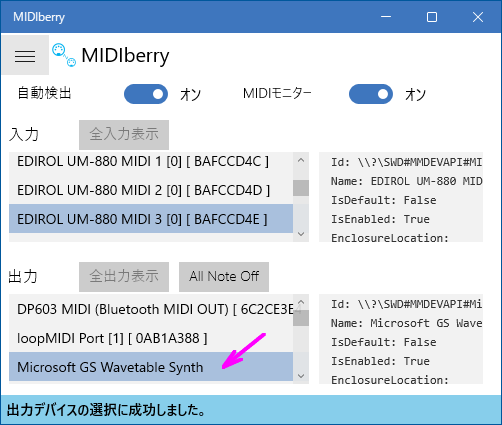This screenshot has width=502, height=425.
Task: Select DP603 MIDI Bluetooth MIDI OUT output
Action: 151,309
